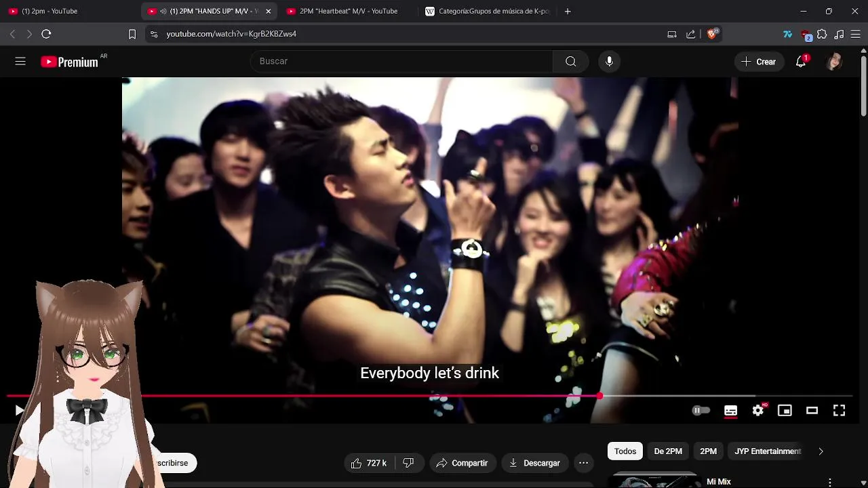Open the YouTube hamburger guide menu
The image size is (868, 488).
click(20, 61)
